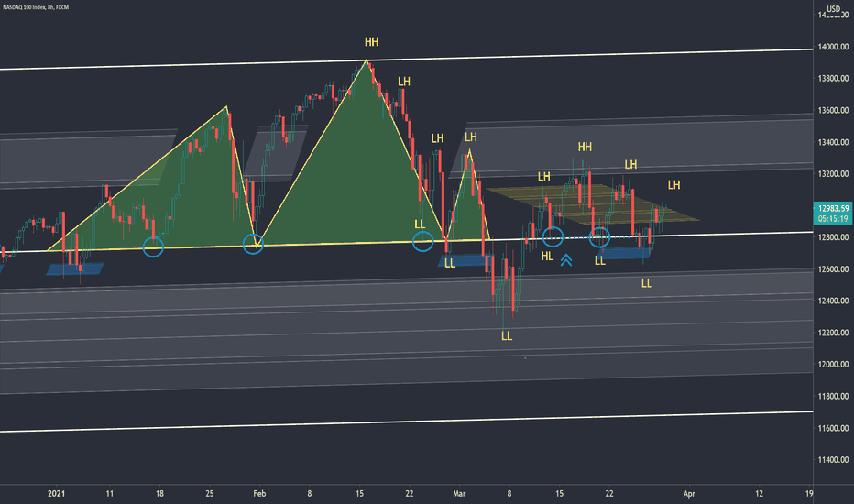Viewport: 854px width, 504px height.
Task: Select the HH annotation above the highest peak
Action: [x=371, y=42]
